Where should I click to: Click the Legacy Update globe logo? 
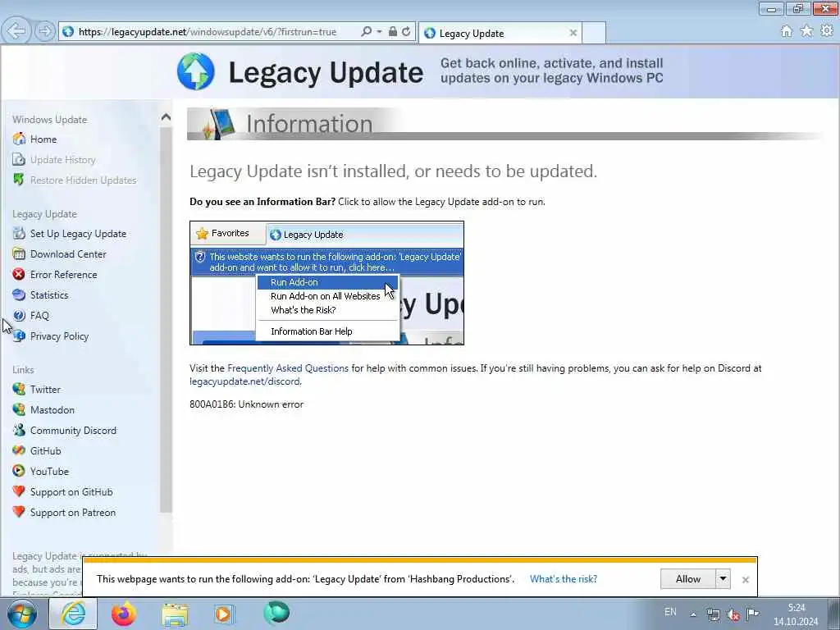point(195,71)
